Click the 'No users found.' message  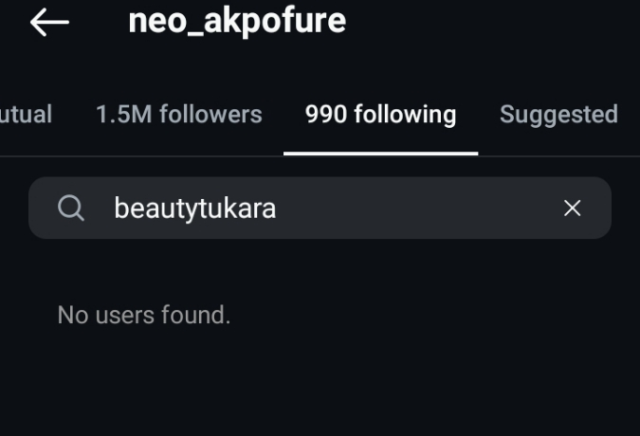pyautogui.click(x=144, y=315)
